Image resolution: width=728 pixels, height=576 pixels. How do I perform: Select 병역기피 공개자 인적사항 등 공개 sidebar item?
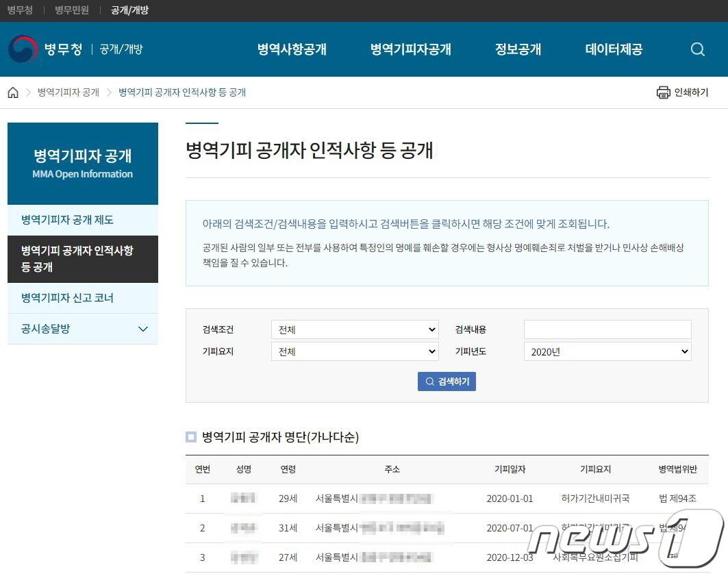pos(77,259)
